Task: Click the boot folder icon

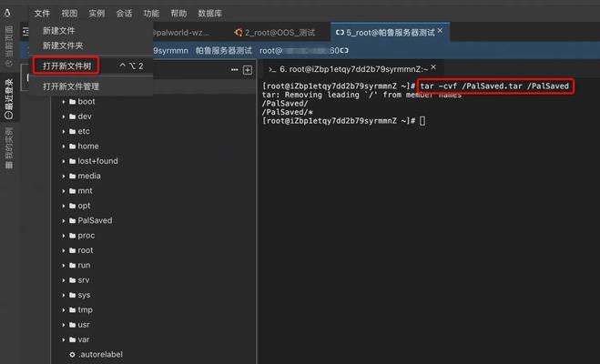Action: point(72,102)
